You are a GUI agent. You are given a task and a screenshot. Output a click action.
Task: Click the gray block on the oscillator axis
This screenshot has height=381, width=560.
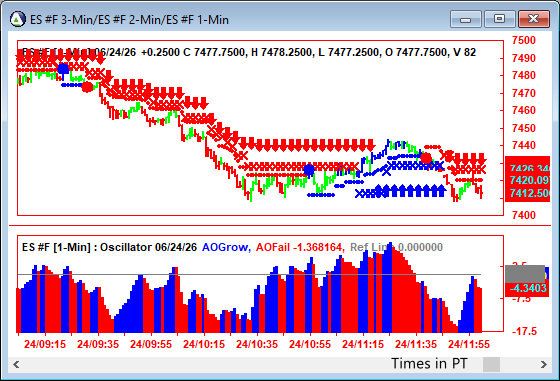[525, 274]
